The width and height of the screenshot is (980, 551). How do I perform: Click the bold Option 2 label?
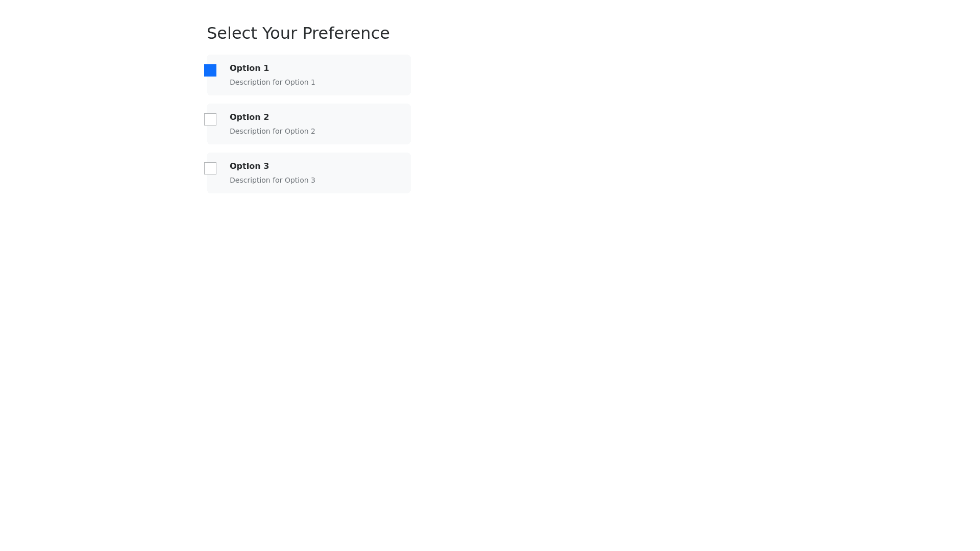(249, 117)
